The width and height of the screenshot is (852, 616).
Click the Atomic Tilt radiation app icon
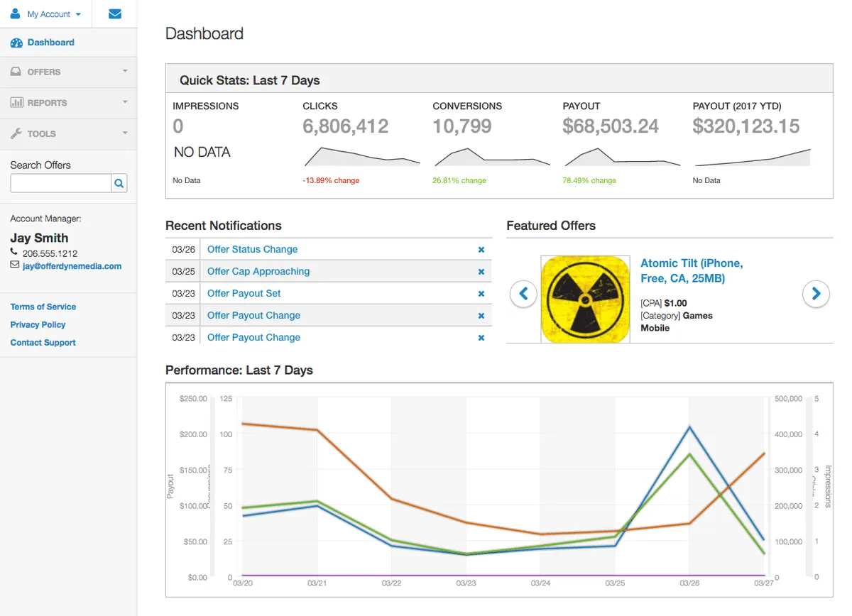[x=585, y=299]
